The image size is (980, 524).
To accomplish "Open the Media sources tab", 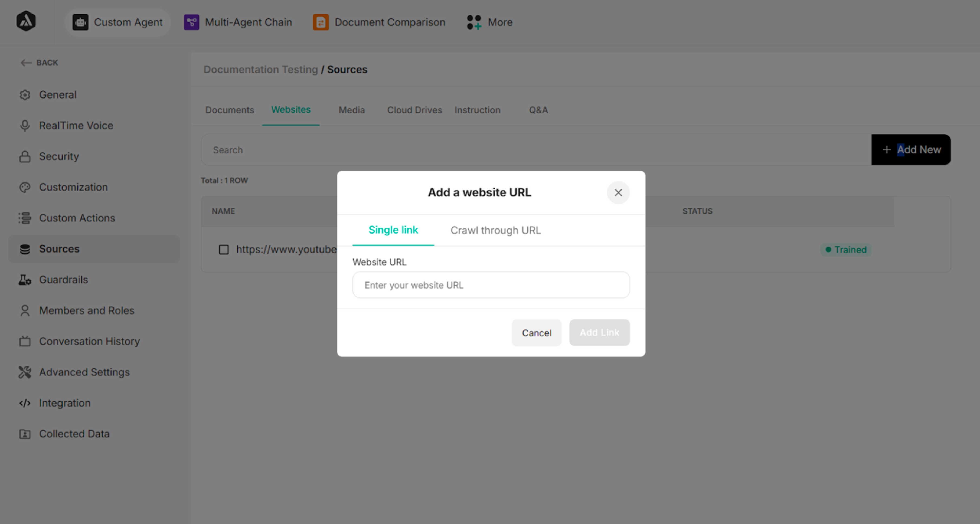I will (x=351, y=110).
